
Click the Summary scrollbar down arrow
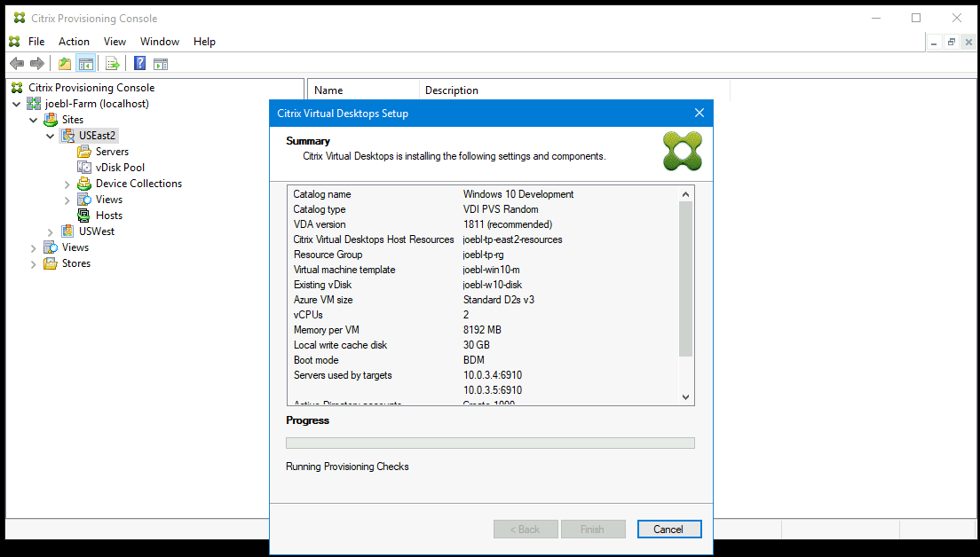pos(685,396)
